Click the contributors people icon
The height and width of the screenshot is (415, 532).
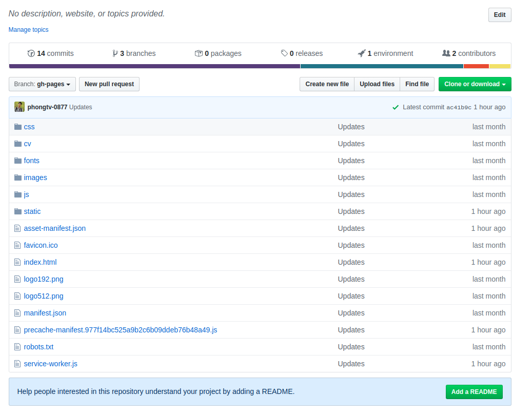[446, 53]
